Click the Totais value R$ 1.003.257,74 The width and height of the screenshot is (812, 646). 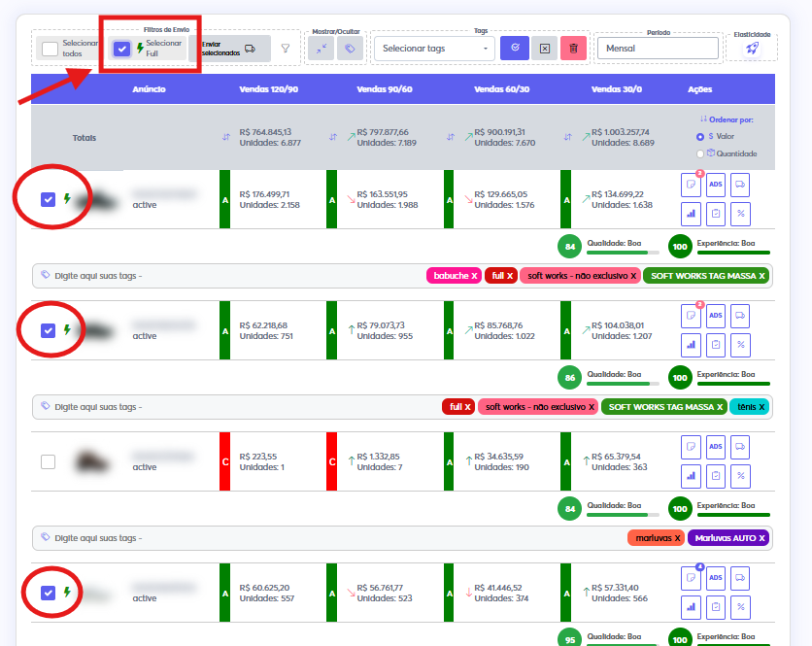pos(621,132)
